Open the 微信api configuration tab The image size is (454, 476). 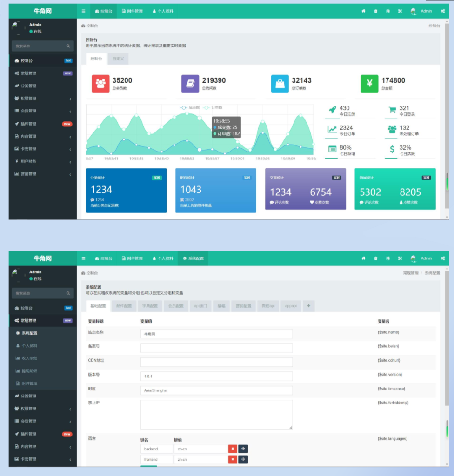click(x=267, y=306)
